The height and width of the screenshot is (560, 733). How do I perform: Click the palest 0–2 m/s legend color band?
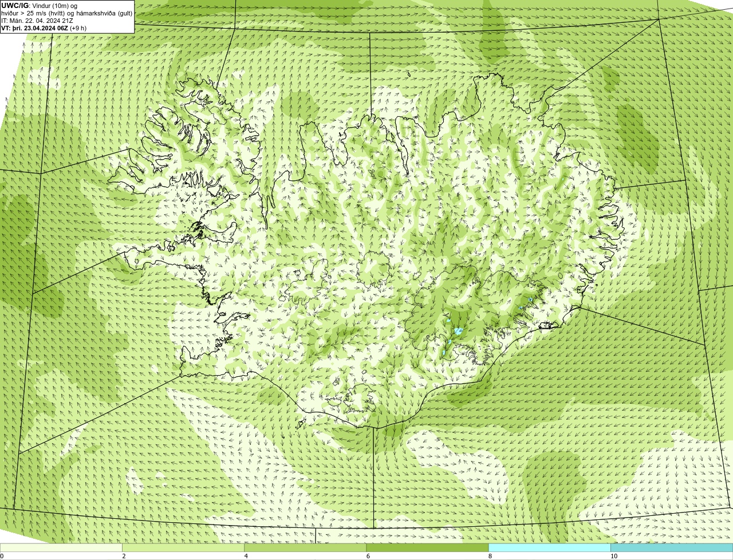pyautogui.click(x=61, y=547)
